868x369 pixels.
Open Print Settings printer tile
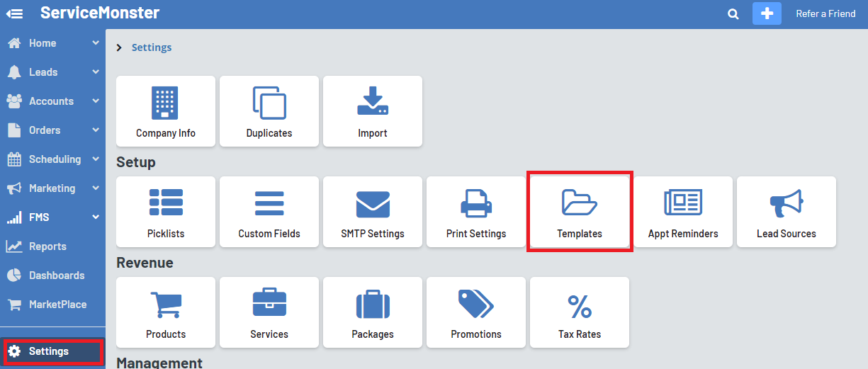click(x=476, y=212)
